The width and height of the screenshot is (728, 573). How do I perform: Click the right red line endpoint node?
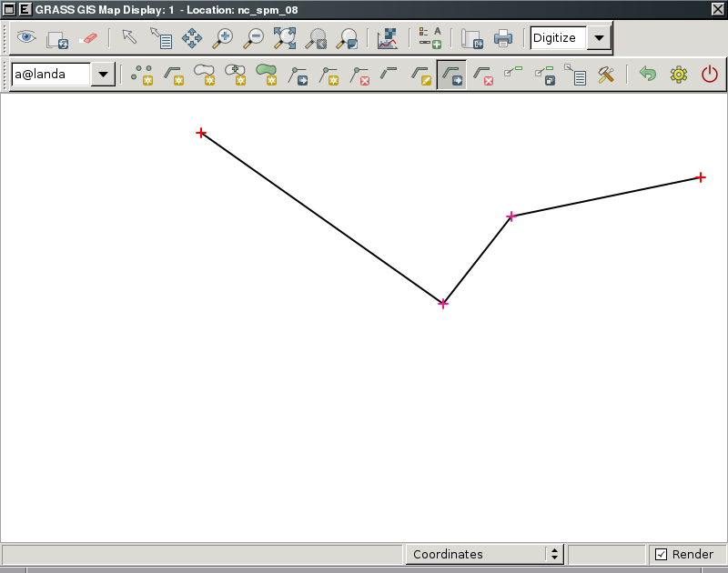[x=701, y=177]
